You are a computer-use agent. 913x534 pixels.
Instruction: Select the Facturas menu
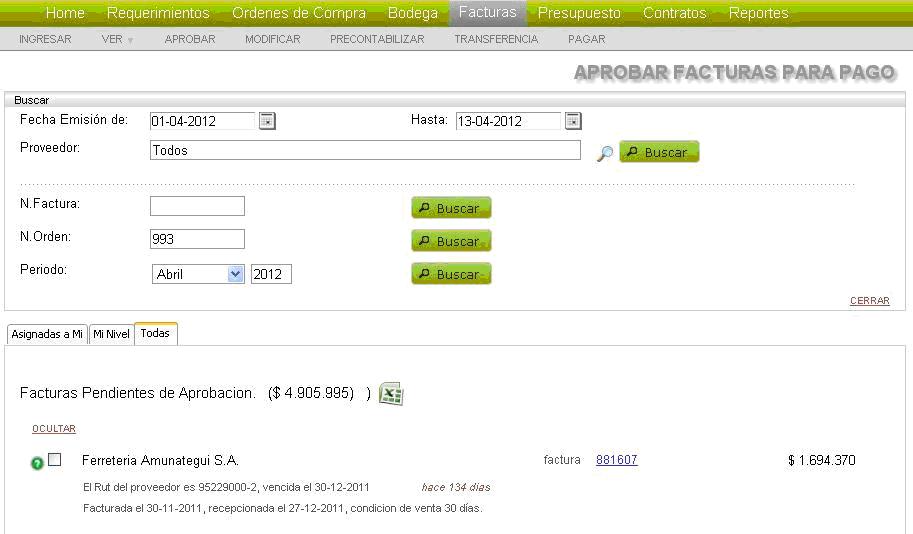pyautogui.click(x=487, y=13)
